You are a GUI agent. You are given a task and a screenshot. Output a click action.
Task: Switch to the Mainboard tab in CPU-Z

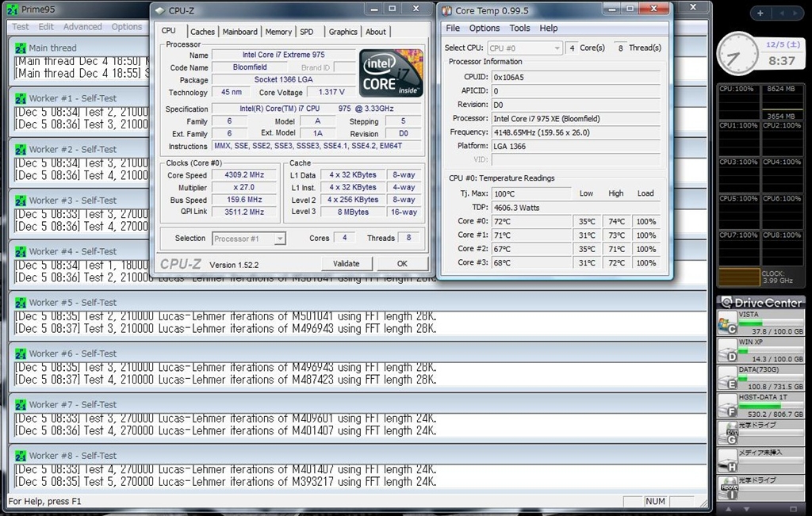[239, 32]
